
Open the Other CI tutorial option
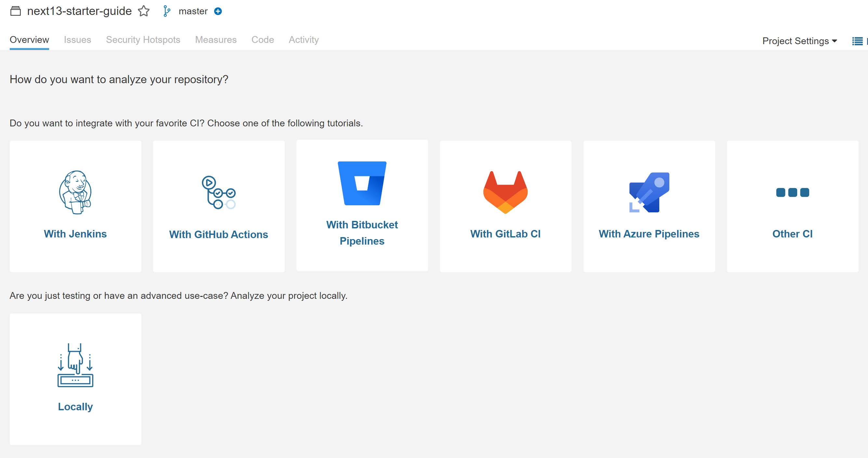792,192
